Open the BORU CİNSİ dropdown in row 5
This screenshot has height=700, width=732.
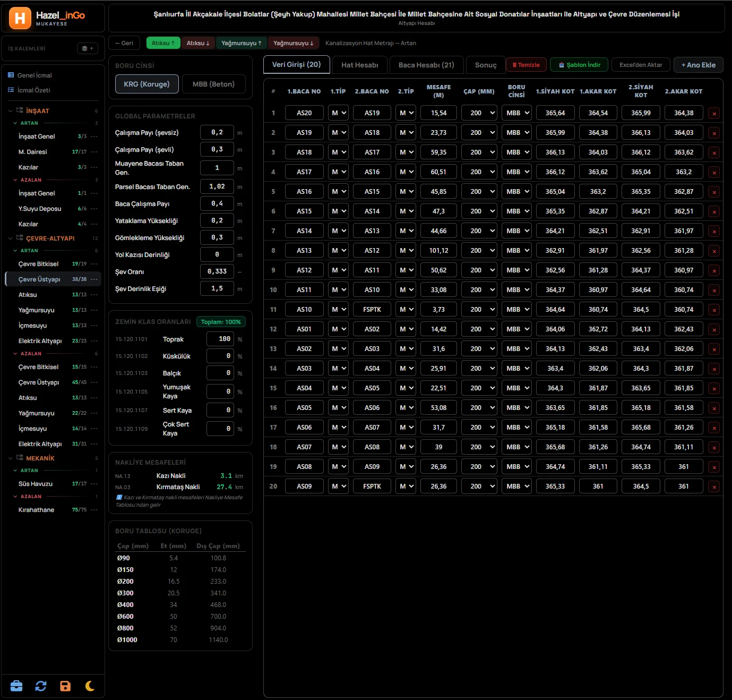click(516, 192)
